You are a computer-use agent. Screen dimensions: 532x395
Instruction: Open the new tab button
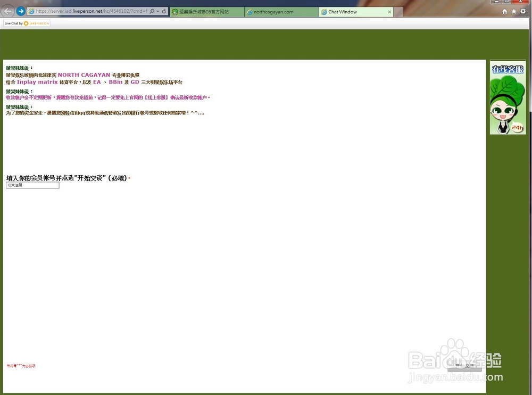398,12
